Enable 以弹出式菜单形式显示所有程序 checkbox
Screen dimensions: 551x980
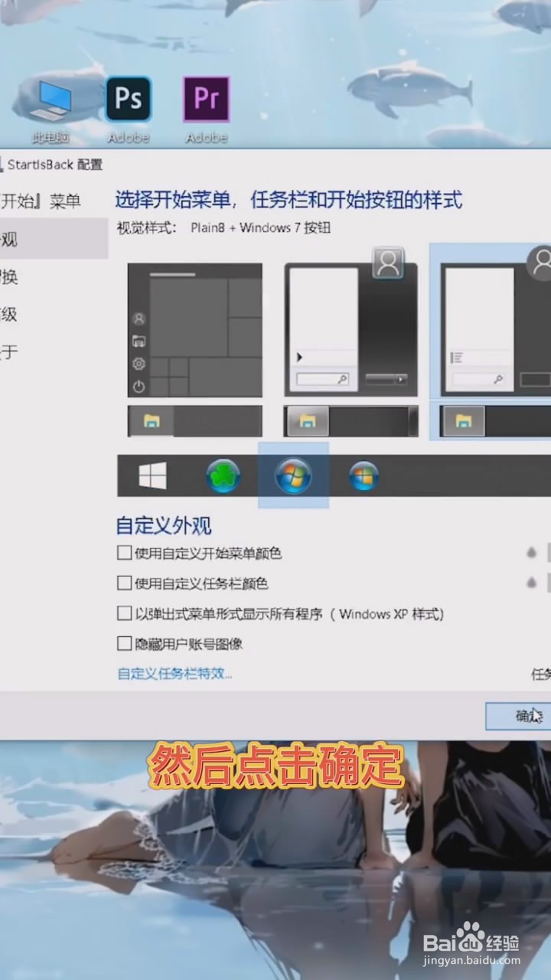[x=124, y=613]
